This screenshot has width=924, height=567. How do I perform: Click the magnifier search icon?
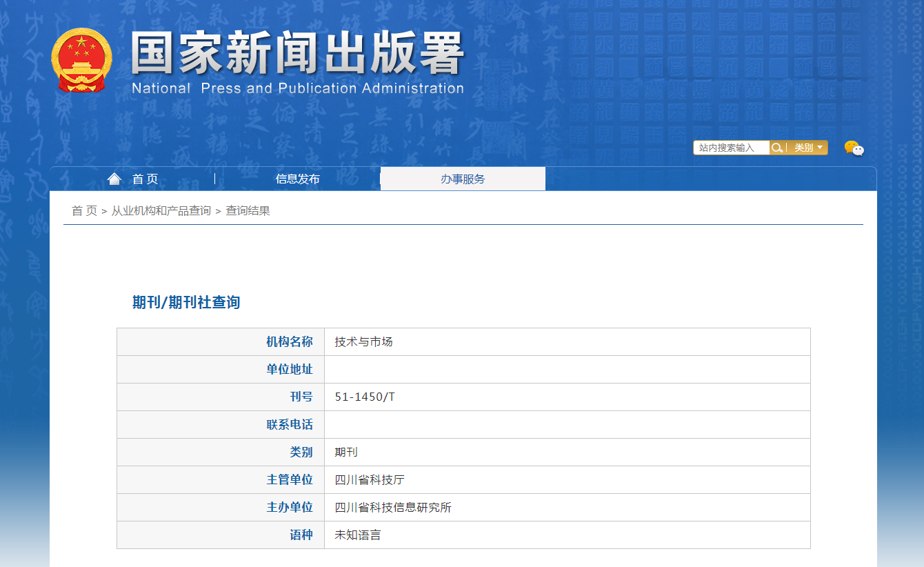(x=777, y=148)
